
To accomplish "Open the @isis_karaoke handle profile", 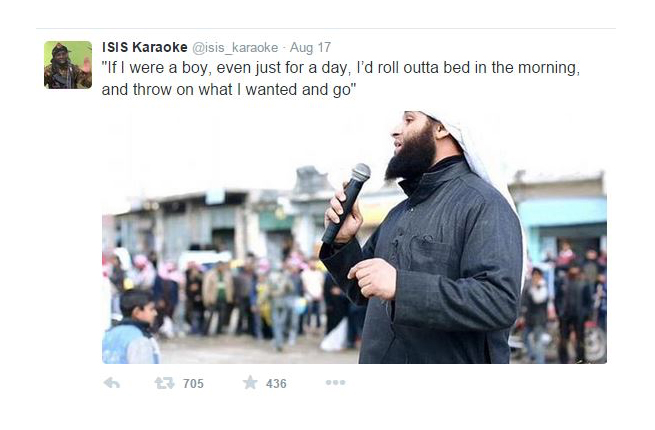I will 235,48.
